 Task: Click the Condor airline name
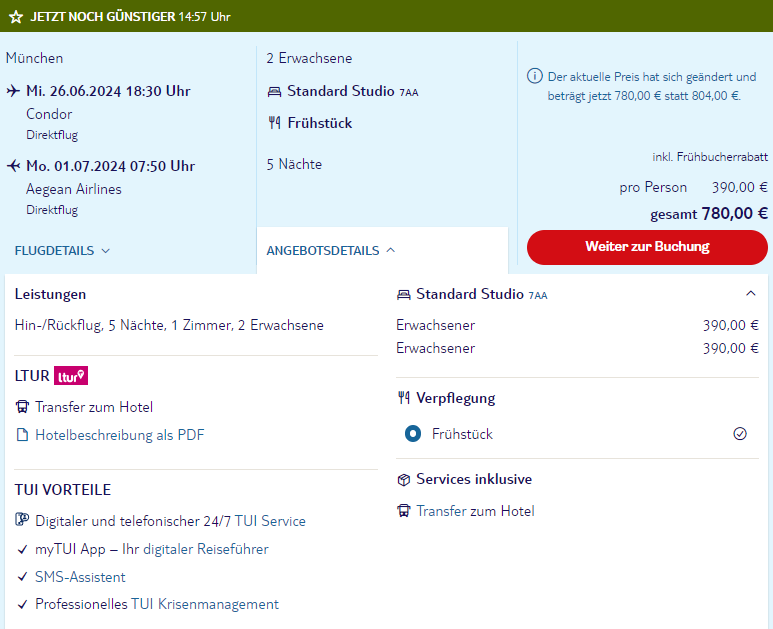(x=49, y=114)
